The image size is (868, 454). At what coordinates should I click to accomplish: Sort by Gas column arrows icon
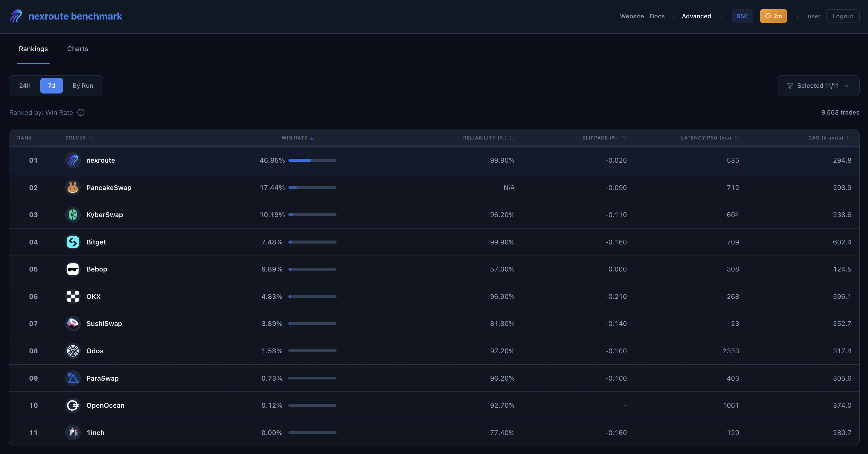[848, 138]
